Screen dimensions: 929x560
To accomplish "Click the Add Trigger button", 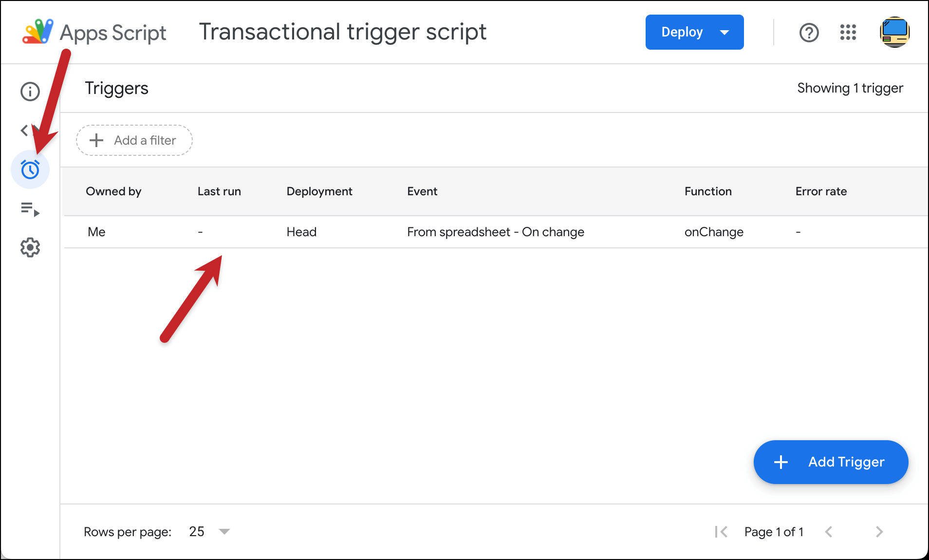I will (x=831, y=462).
